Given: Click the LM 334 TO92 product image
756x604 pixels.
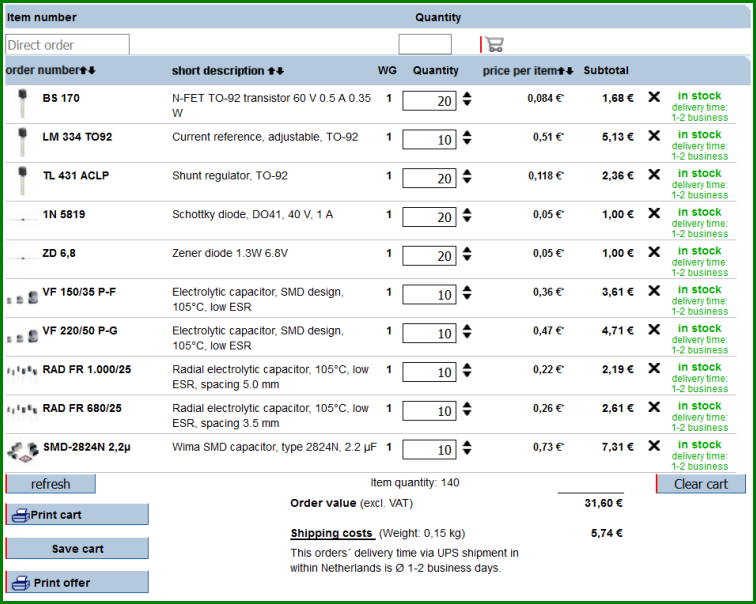Looking at the screenshot, I should tap(22, 142).
